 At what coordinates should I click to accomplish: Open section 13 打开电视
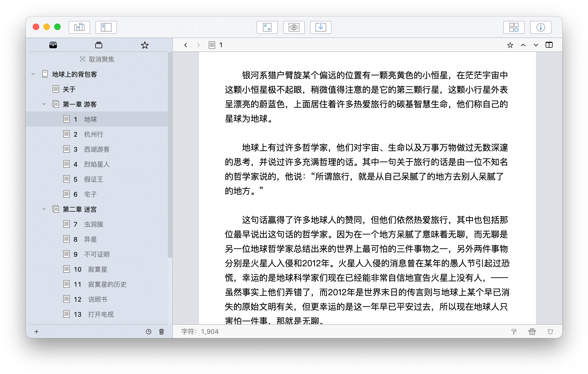(97, 314)
